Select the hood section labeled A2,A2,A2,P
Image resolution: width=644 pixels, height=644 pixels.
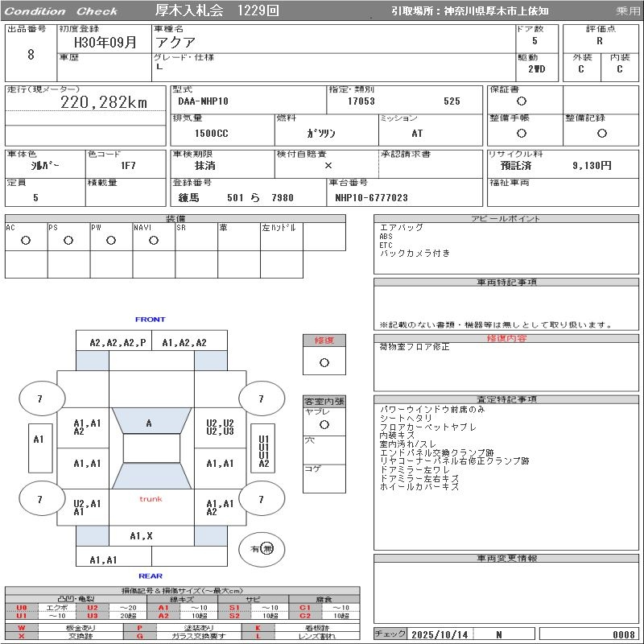pyautogui.click(x=118, y=342)
